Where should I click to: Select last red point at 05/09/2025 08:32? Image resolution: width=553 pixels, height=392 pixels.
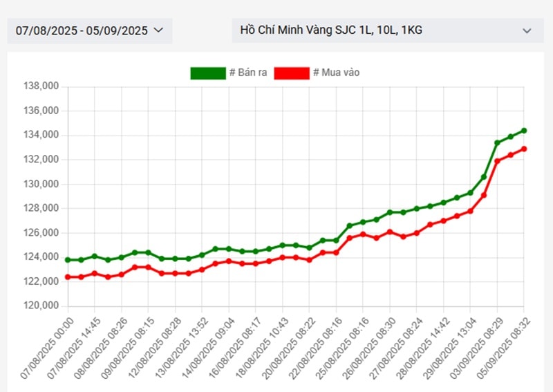[x=523, y=149]
